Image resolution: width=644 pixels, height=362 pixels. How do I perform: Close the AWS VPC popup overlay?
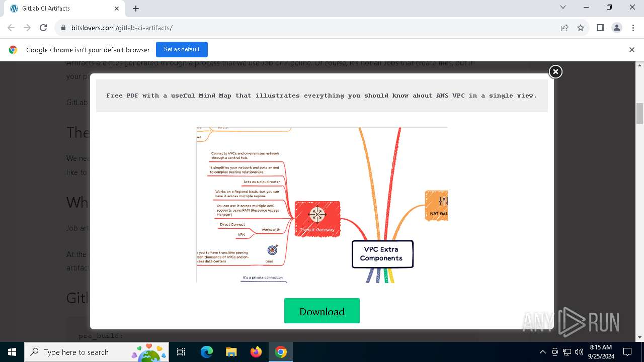click(x=555, y=72)
